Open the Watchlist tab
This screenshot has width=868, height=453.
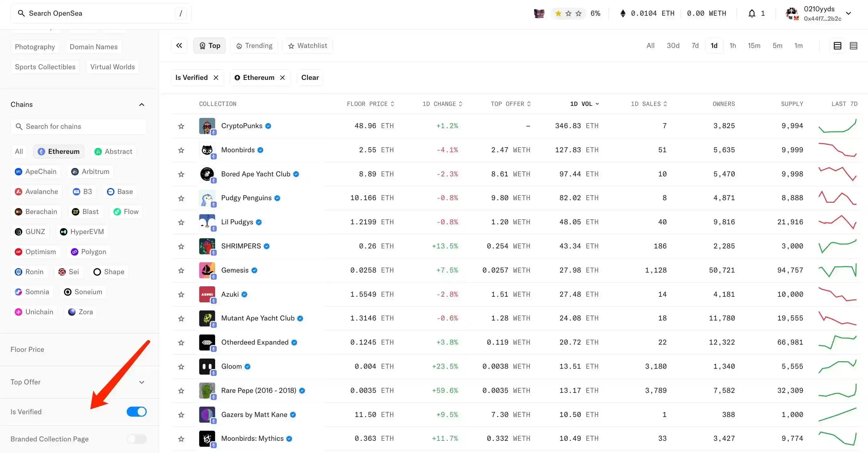(x=307, y=46)
